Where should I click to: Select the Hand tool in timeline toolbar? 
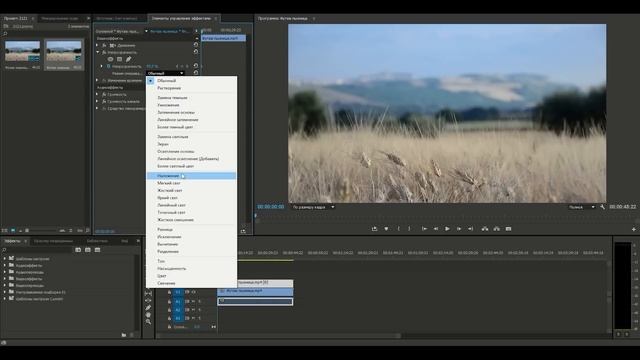[x=148, y=315]
